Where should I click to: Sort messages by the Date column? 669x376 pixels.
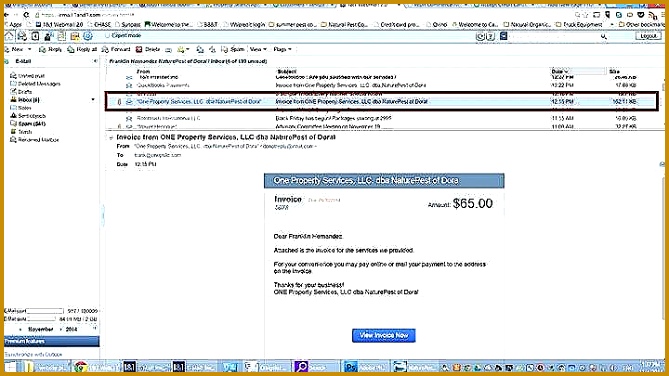tap(559, 71)
